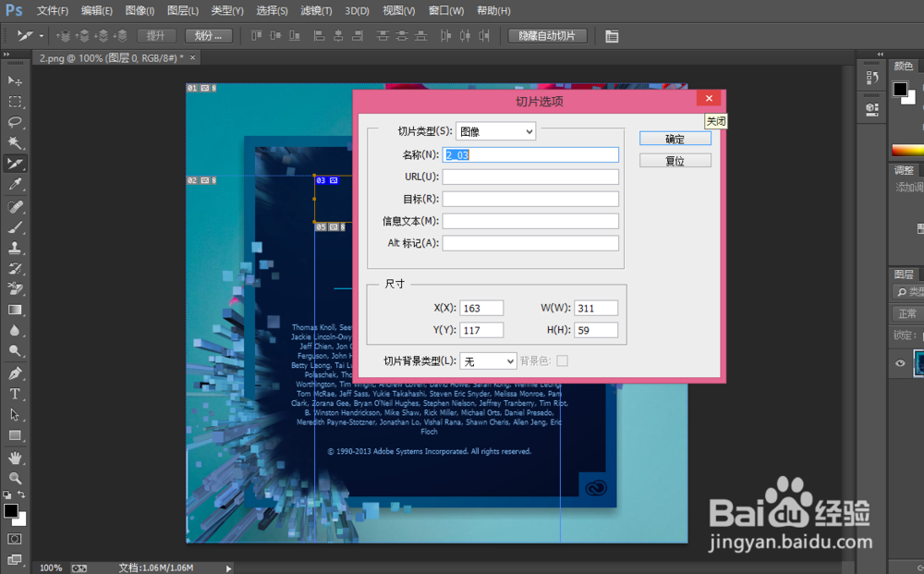This screenshot has width=924, height=574.
Task: Select the Blur tool
Action: (x=15, y=330)
